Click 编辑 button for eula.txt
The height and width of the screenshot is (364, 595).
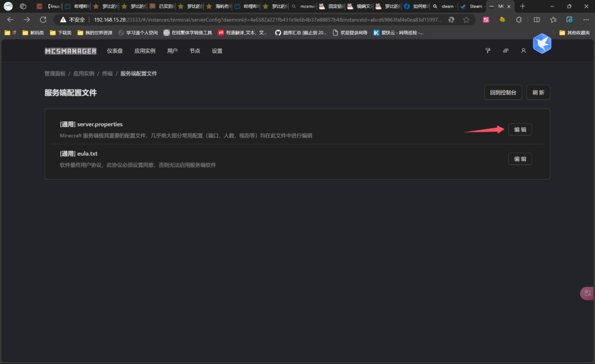pos(519,159)
